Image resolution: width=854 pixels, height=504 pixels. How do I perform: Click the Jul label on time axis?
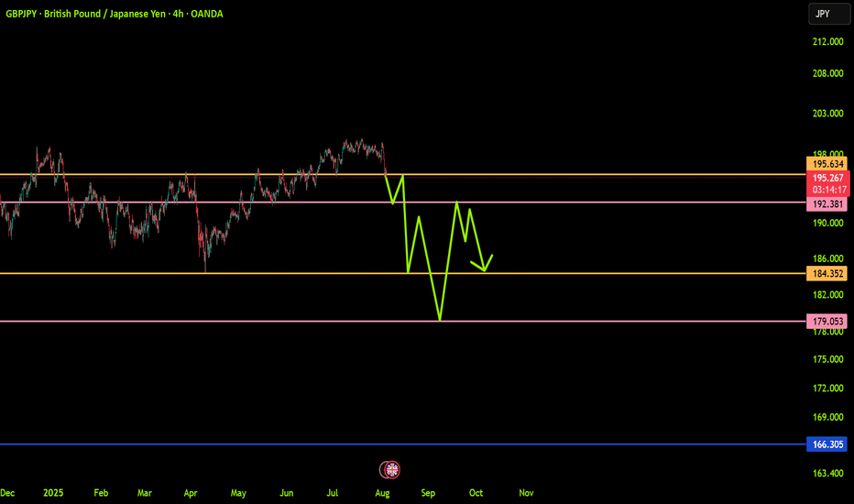(x=333, y=493)
